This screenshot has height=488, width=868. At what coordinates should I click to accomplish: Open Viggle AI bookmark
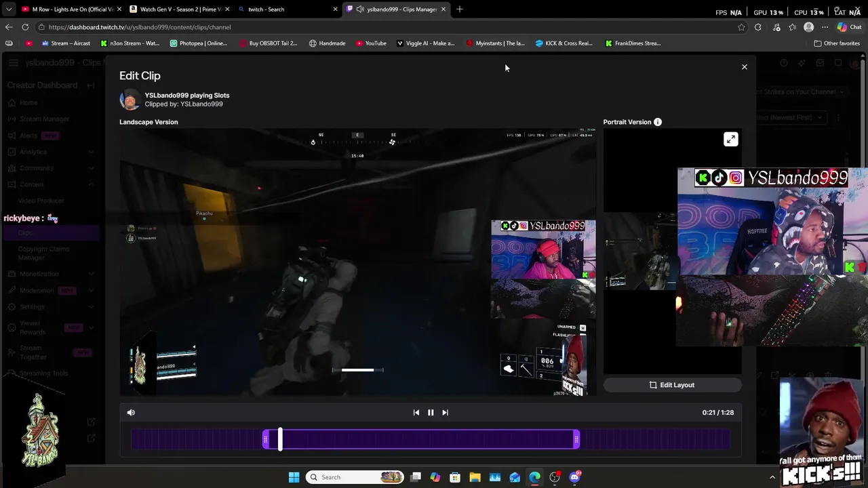425,43
